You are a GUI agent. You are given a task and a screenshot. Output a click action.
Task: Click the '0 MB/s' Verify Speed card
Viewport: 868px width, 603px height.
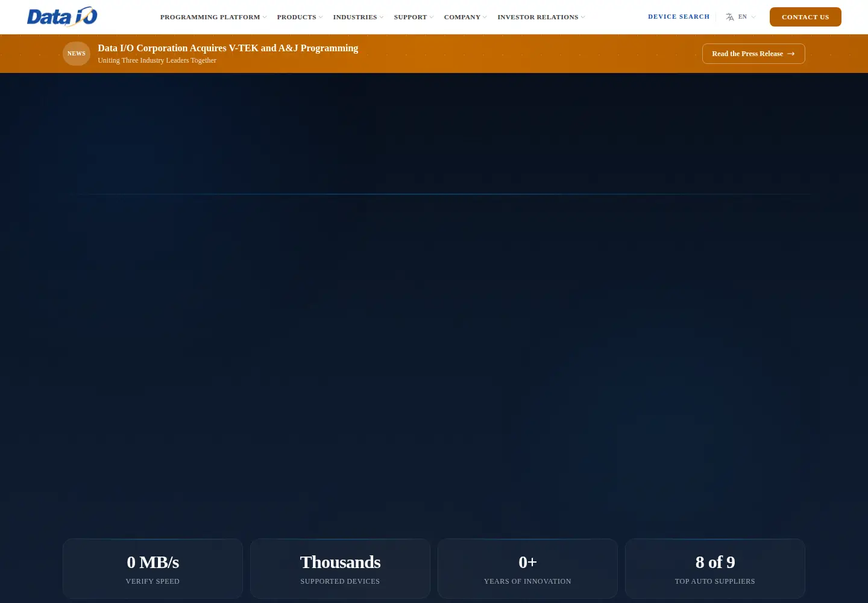[x=153, y=569]
